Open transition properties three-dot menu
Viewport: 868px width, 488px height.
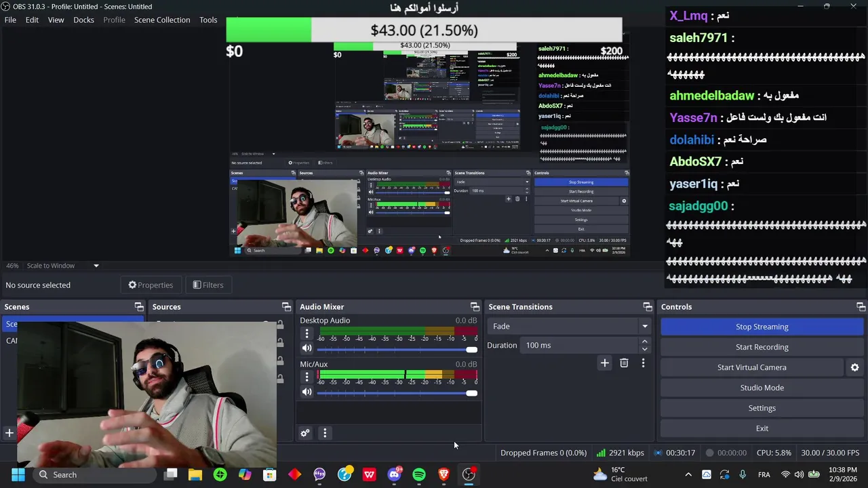(643, 363)
